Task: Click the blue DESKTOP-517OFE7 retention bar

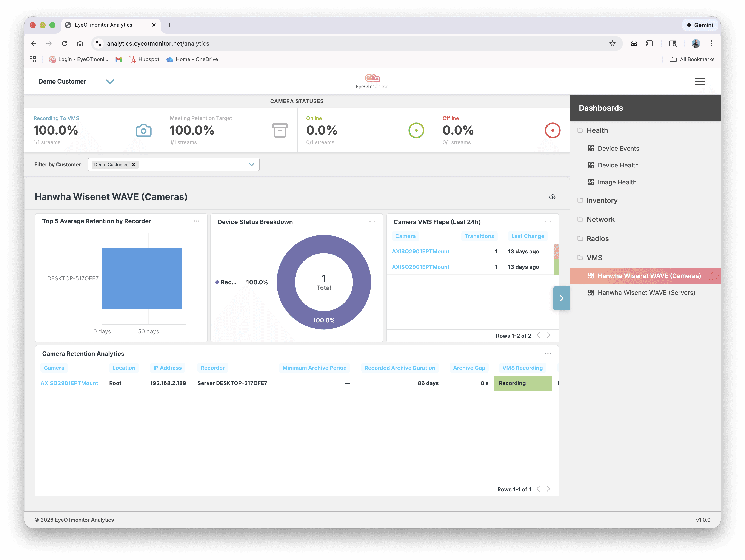Action: coord(142,278)
